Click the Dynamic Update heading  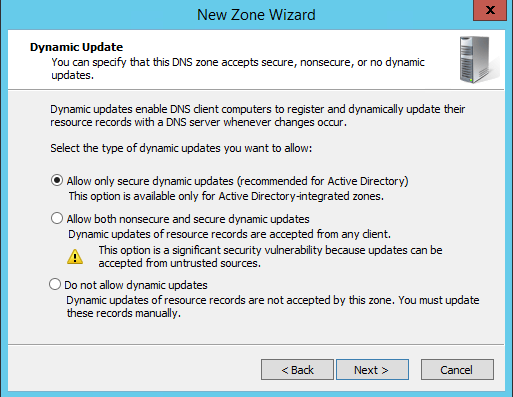click(x=76, y=47)
